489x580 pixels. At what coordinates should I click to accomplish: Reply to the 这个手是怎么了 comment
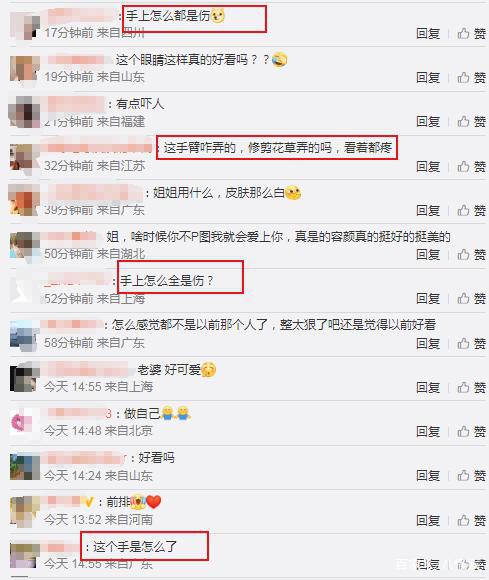pyautogui.click(x=428, y=564)
